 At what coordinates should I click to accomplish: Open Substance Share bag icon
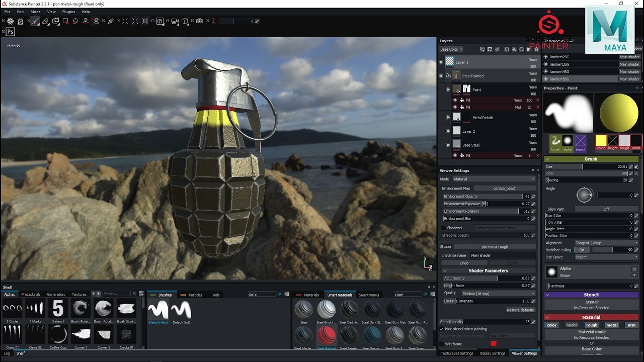click(x=20, y=21)
